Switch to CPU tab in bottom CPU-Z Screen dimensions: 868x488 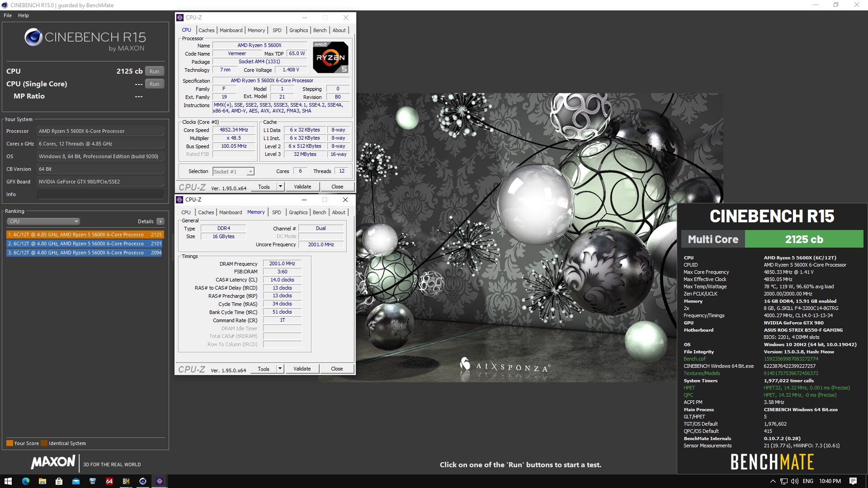(x=186, y=212)
